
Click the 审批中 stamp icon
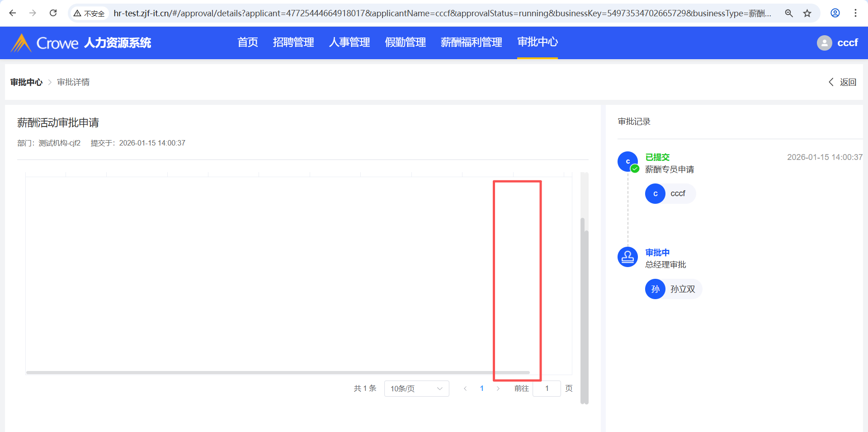point(628,257)
